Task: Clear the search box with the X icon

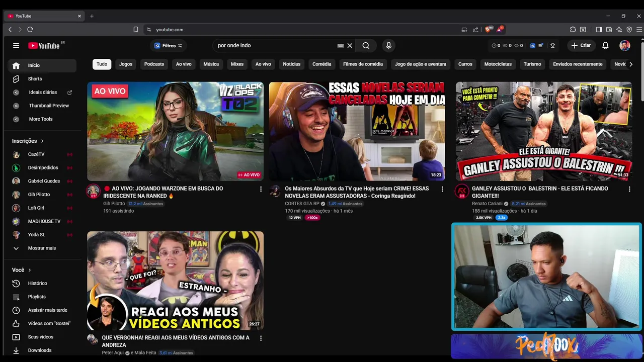Action: point(350,46)
